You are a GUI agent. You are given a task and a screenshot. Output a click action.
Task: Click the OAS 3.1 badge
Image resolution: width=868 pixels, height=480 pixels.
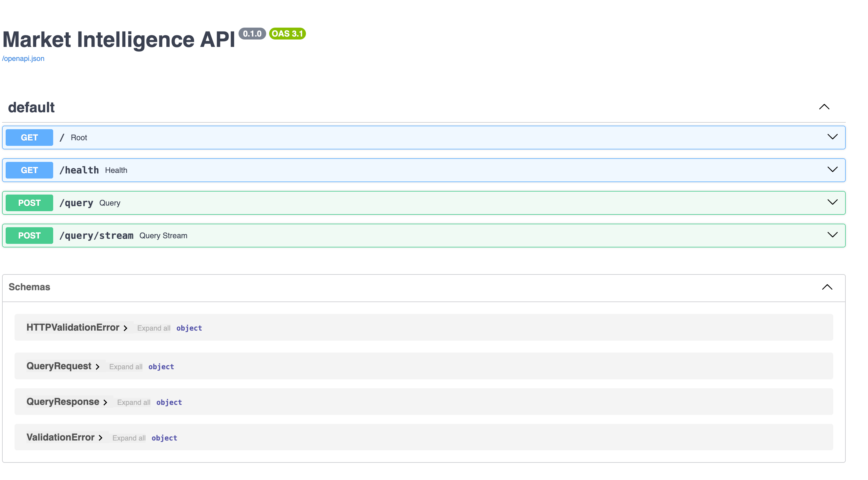click(288, 34)
